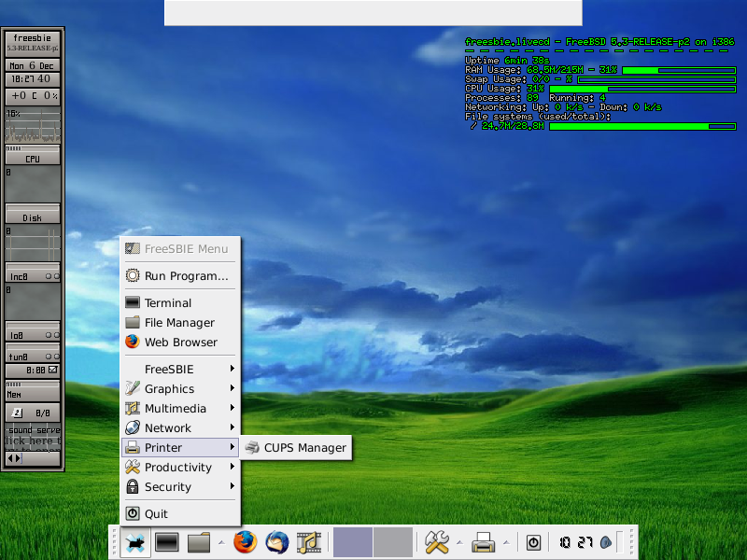Click the CPU label panel in GKrellM

click(33, 156)
